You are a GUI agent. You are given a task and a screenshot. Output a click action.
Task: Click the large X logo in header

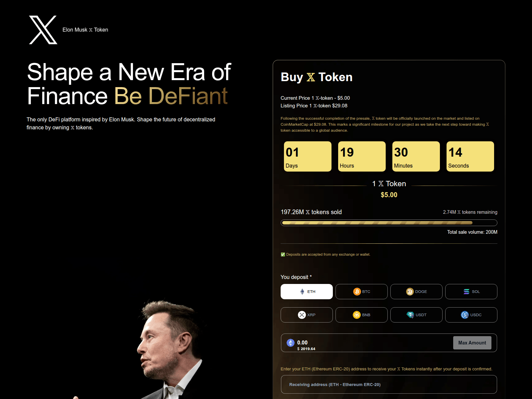coord(43,30)
